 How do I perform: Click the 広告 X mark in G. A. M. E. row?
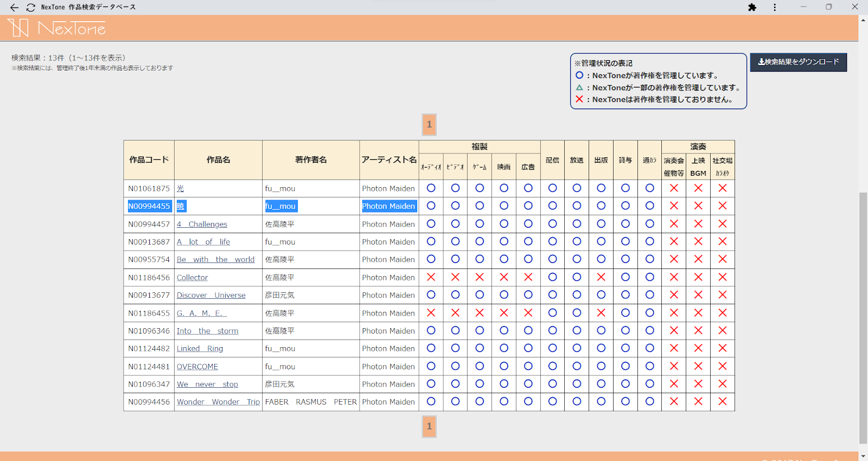tap(528, 313)
